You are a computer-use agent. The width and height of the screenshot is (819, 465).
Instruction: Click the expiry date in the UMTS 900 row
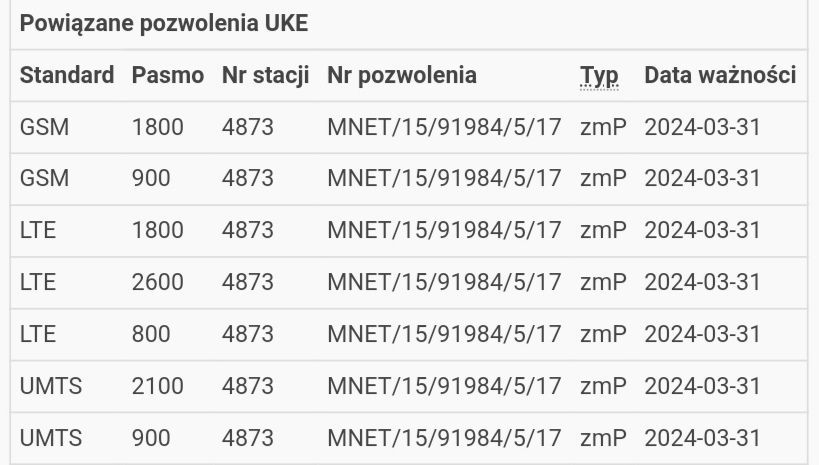(702, 438)
